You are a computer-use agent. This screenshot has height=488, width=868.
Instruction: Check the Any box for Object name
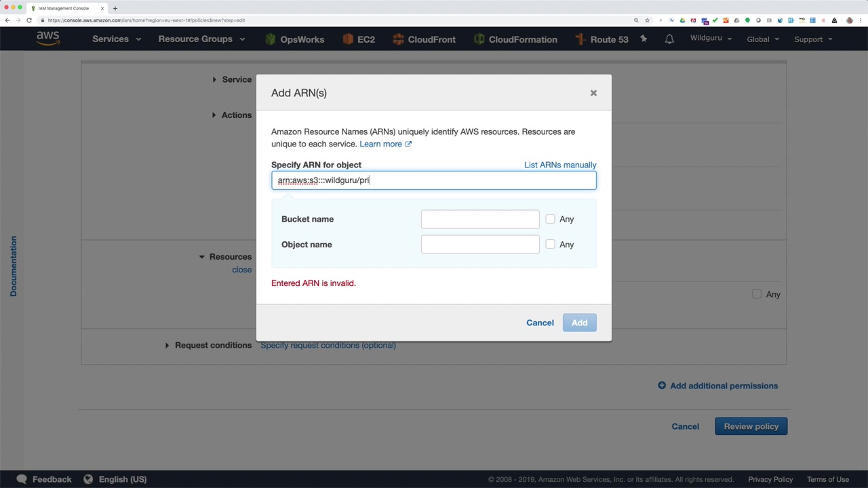[550, 244]
